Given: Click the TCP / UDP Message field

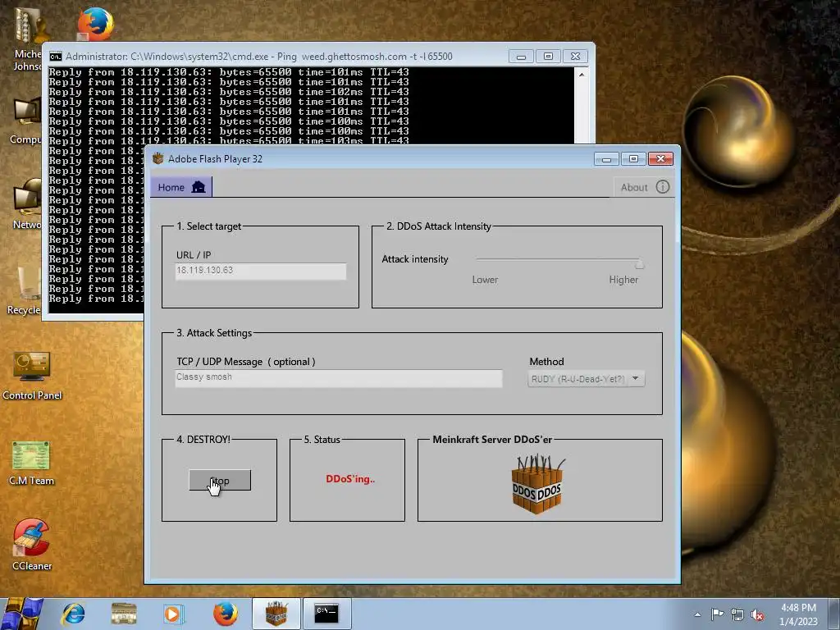Looking at the screenshot, I should pos(339,377).
